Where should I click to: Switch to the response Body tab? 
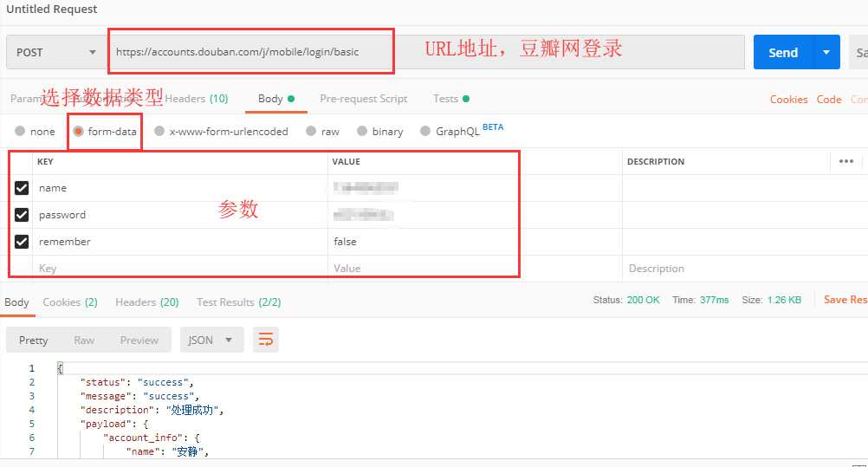coord(16,302)
